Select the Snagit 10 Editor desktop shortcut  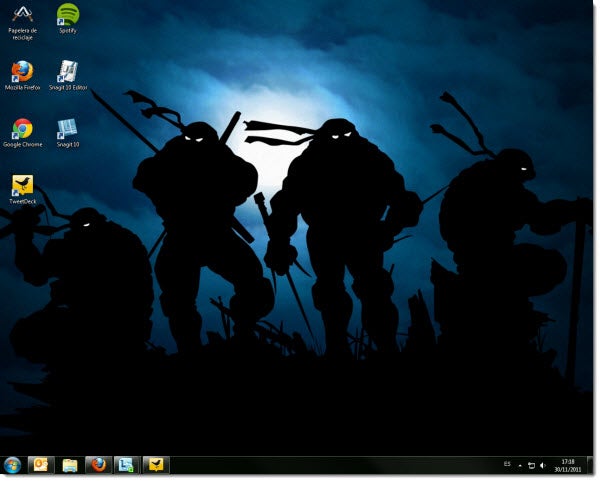68,75
